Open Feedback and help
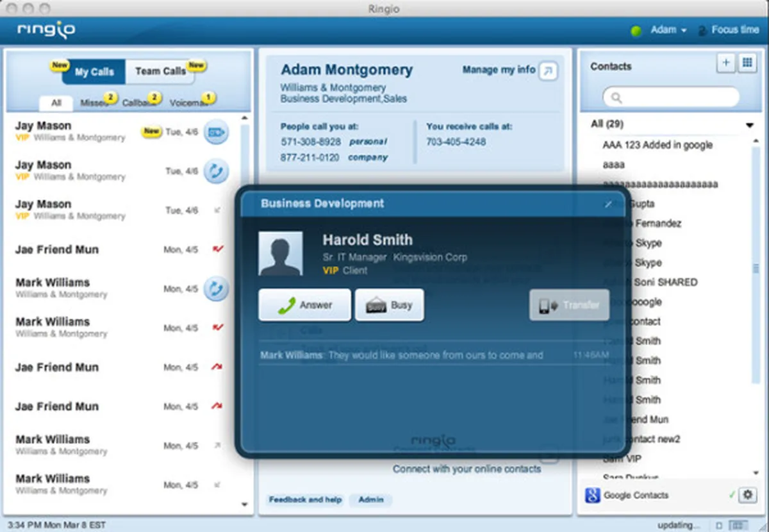The image size is (769, 532). pos(305,500)
